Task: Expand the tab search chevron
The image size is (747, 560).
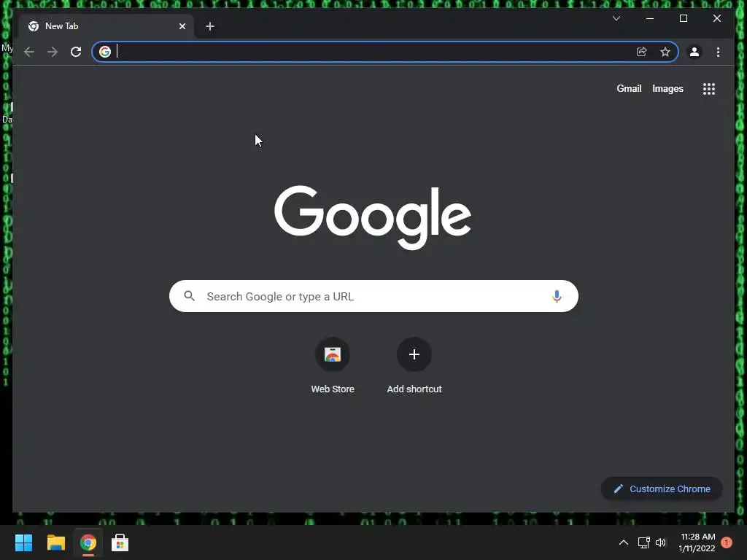Action: [616, 18]
